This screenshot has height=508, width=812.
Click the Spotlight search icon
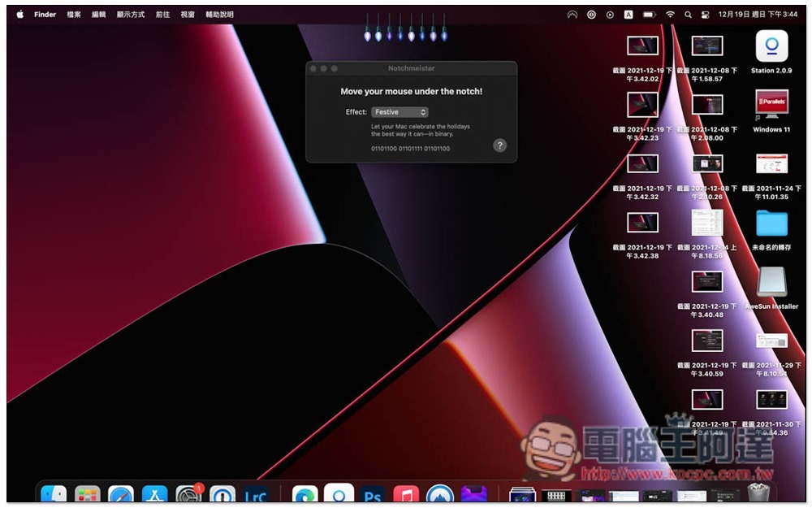point(688,15)
